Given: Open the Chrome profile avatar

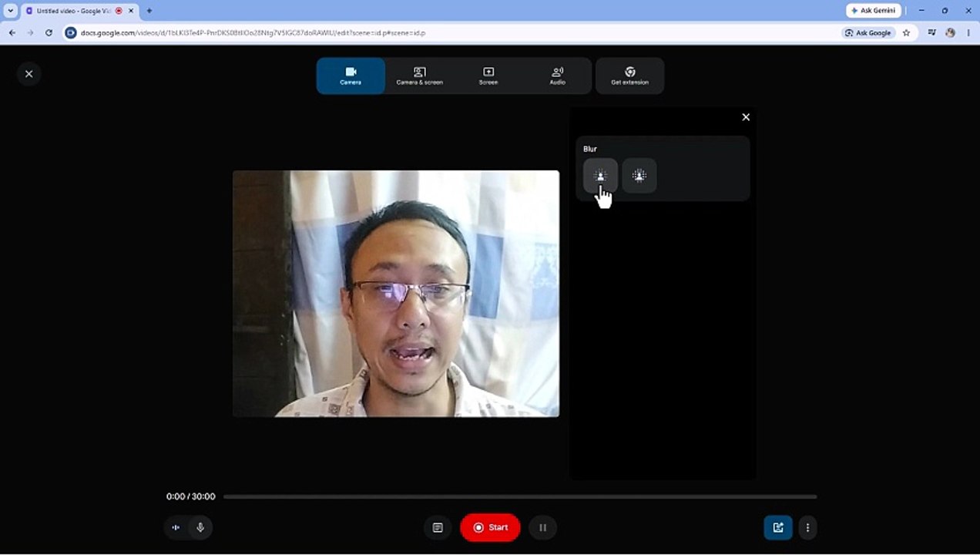Looking at the screenshot, I should [950, 33].
